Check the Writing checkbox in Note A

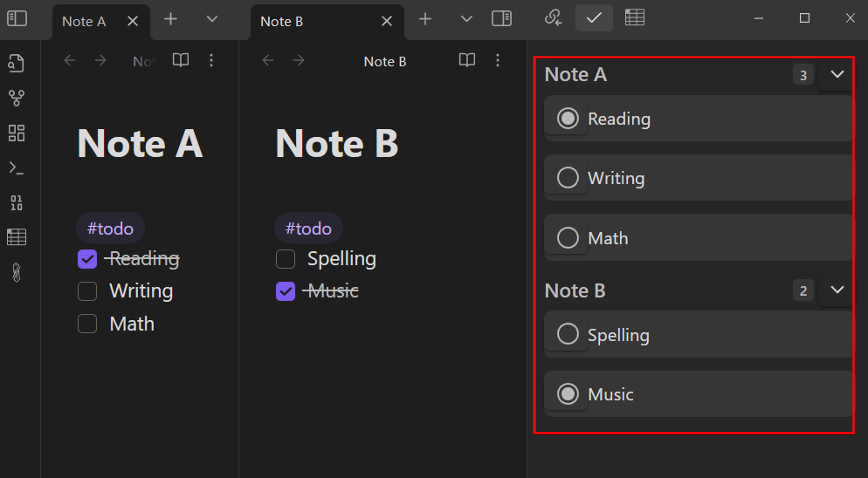point(87,291)
